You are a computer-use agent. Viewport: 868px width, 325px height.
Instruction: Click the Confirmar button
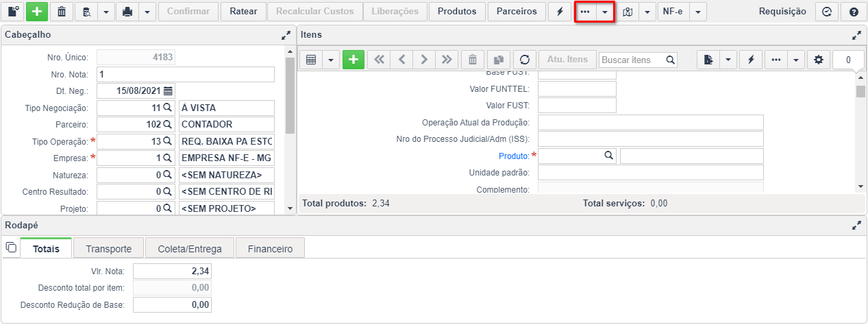click(x=188, y=12)
